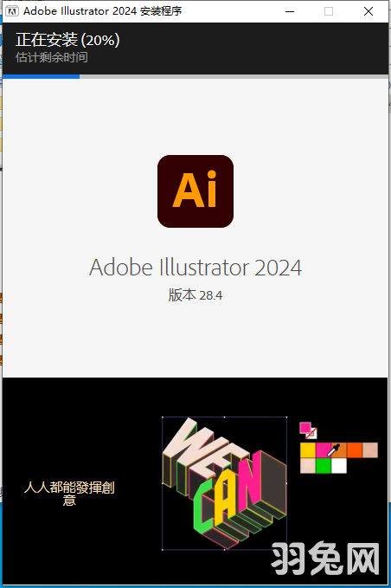
Task: Click the "人人都能發揮創意" slogan text
Action: coord(69,494)
